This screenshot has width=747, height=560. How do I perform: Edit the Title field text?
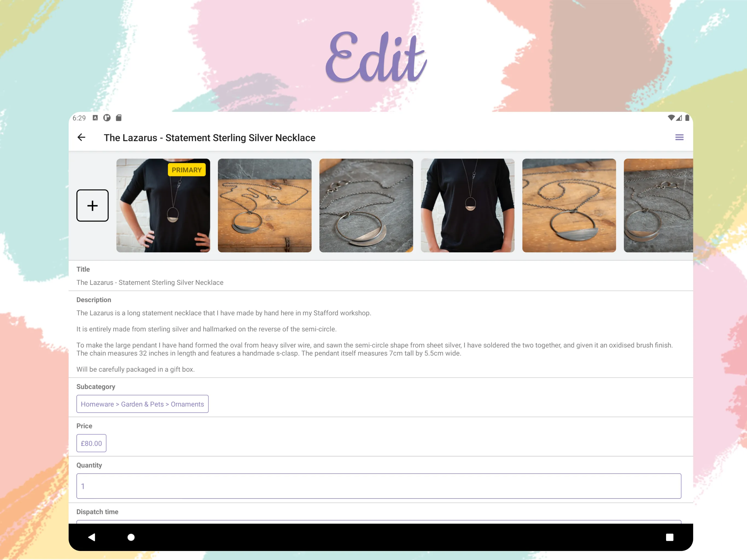point(150,282)
